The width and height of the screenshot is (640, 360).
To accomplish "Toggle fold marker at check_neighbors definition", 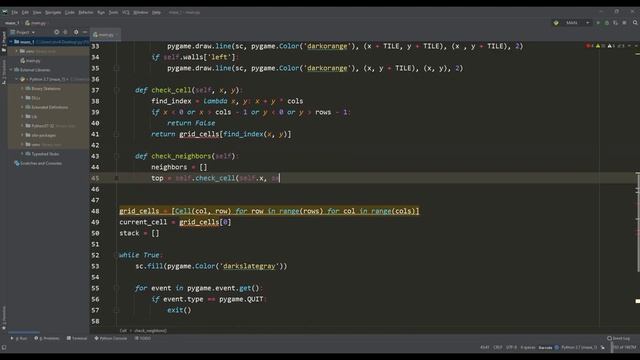I will 117,156.
